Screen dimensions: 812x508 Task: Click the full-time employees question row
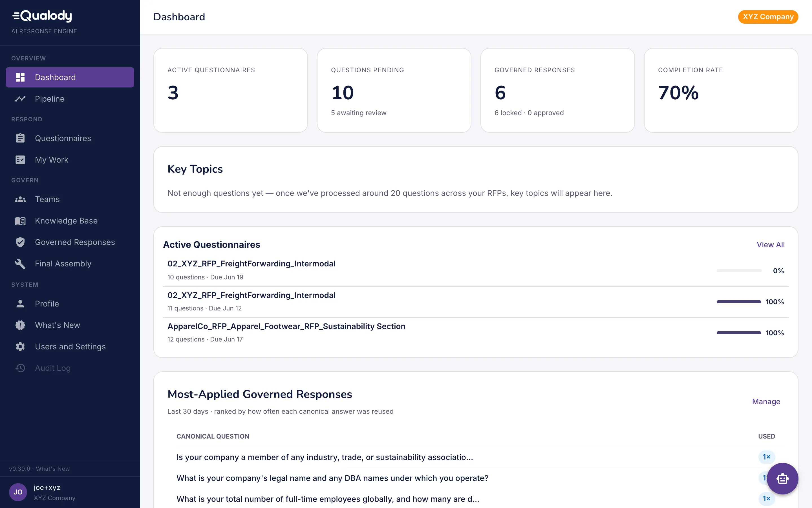(475, 499)
